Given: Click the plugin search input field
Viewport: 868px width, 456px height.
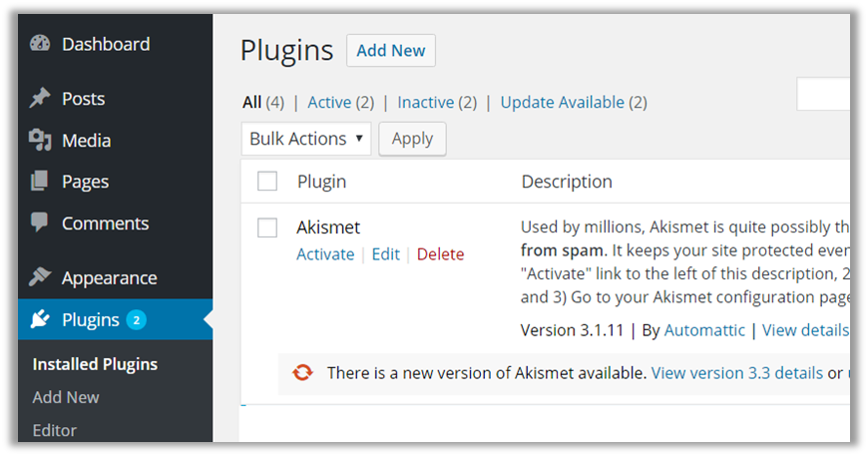Looking at the screenshot, I should [x=823, y=95].
